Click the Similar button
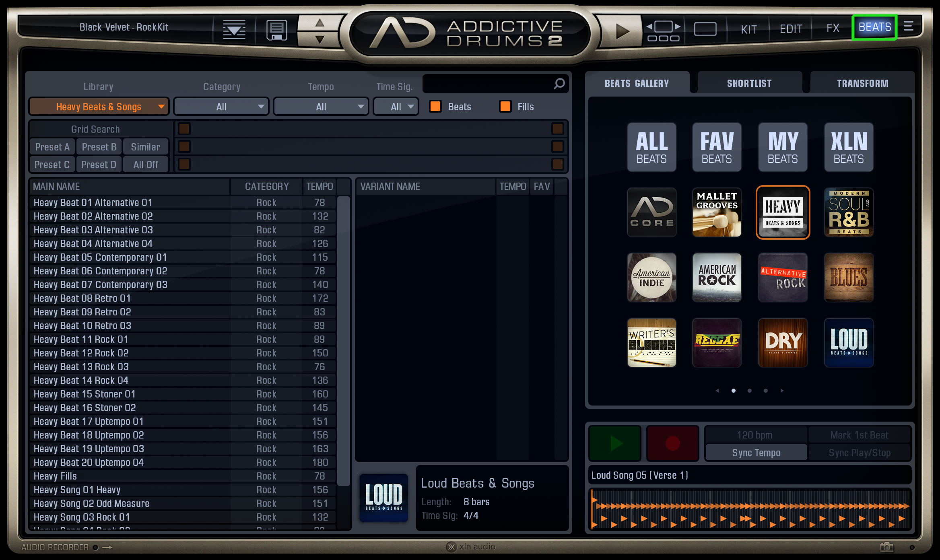 point(146,147)
